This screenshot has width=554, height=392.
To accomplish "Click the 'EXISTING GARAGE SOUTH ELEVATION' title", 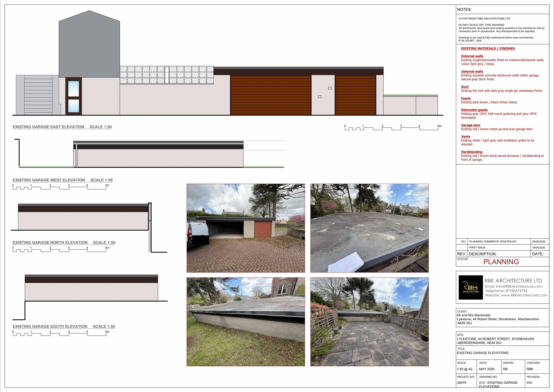I will [50, 327].
